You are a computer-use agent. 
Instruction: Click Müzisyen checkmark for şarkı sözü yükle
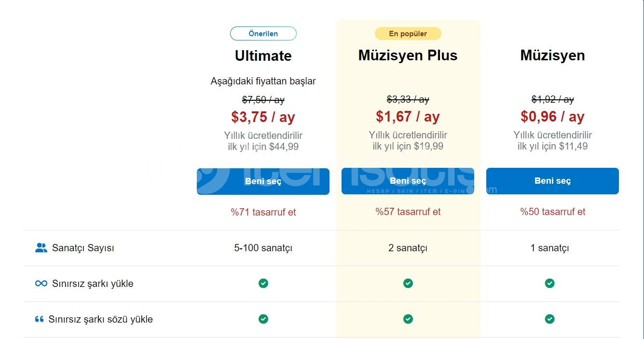[549, 319]
